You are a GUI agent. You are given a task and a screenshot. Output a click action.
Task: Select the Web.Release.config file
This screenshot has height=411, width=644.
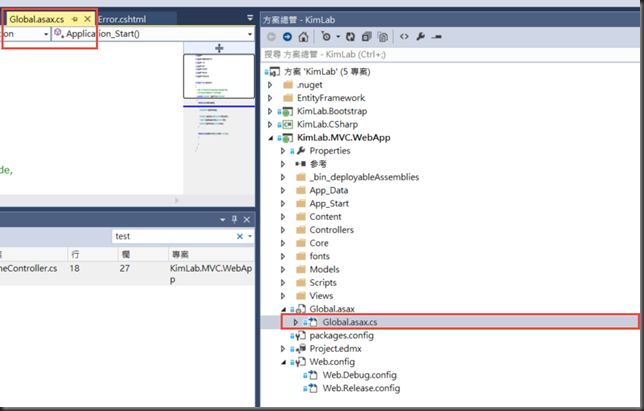tap(361, 388)
